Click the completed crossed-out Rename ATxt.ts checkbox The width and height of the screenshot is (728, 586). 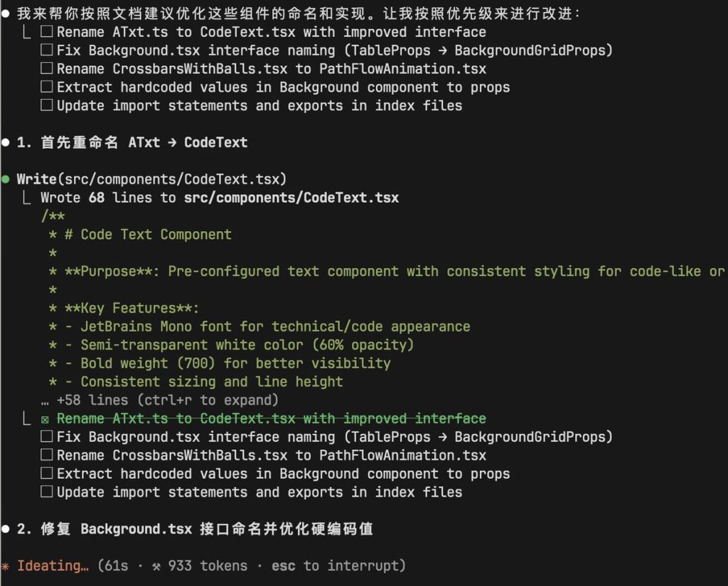45,420
